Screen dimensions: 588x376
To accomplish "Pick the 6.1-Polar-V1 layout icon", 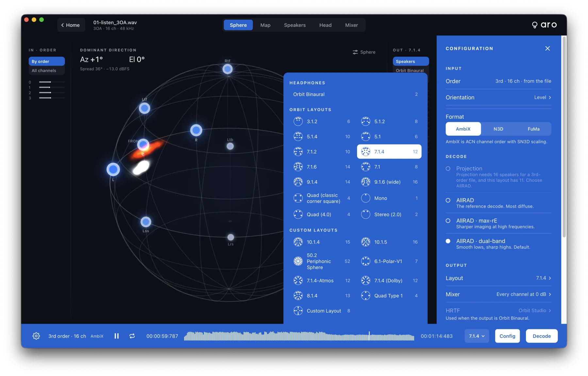I will click(366, 261).
